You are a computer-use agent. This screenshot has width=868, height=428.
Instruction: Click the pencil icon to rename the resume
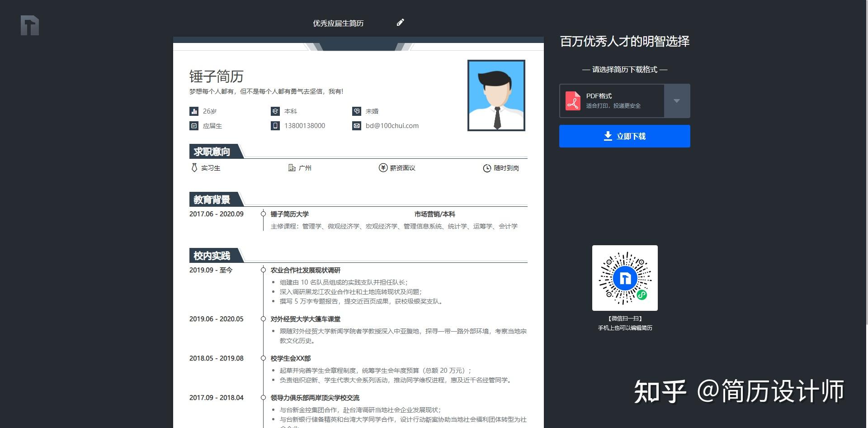[400, 23]
